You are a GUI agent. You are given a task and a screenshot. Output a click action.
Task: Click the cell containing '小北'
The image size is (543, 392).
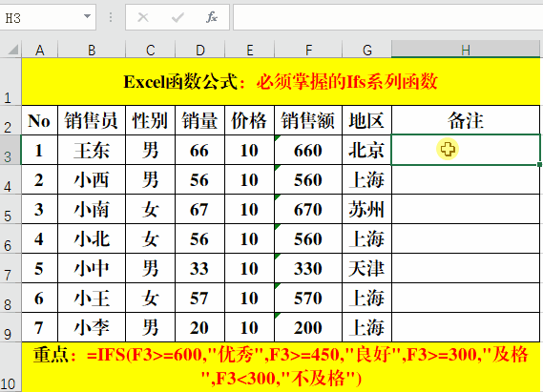92,238
